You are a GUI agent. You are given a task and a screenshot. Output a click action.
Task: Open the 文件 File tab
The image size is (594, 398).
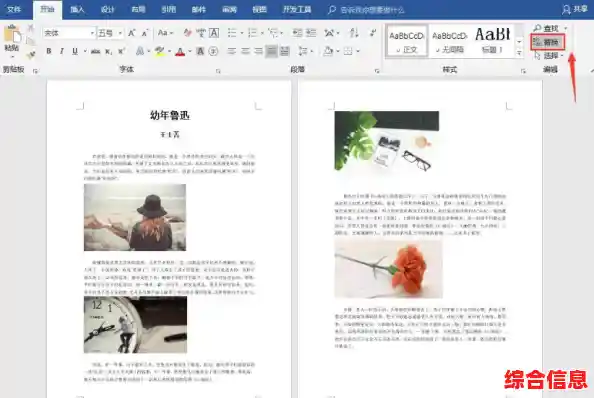point(14,9)
